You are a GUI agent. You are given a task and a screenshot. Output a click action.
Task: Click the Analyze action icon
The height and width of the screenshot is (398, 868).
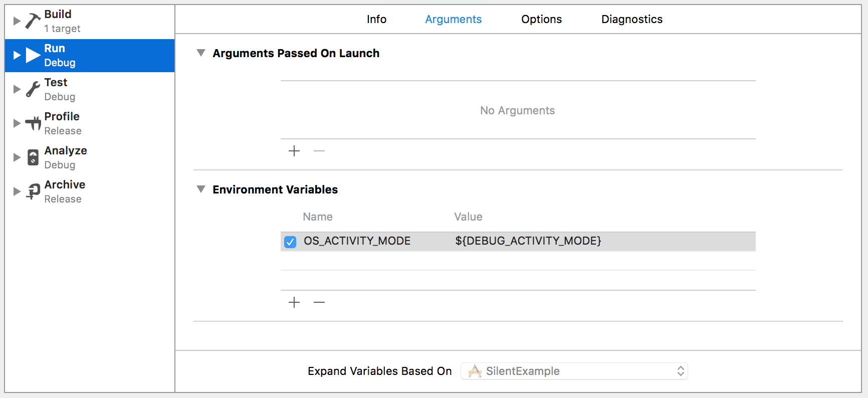33,157
